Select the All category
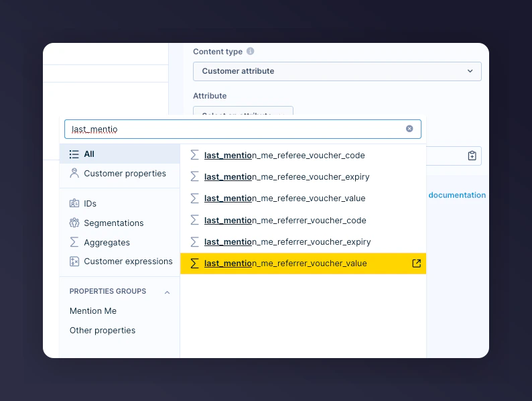This screenshot has width=532, height=401. coord(120,154)
